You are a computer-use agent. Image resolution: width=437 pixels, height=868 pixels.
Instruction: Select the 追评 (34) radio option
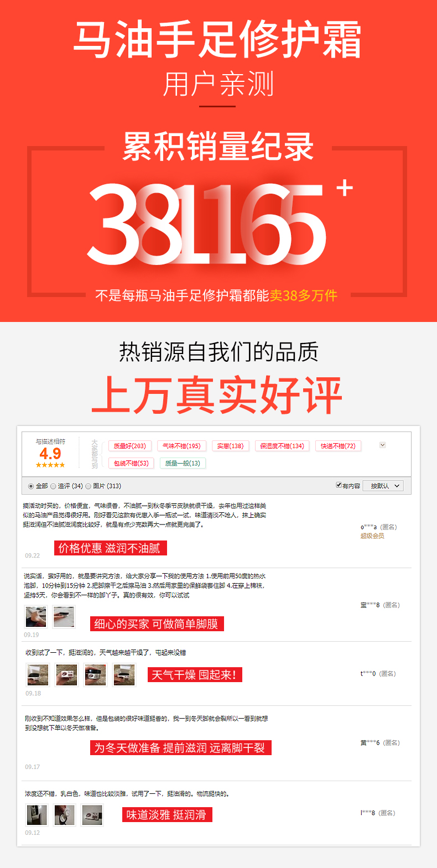click(53, 486)
